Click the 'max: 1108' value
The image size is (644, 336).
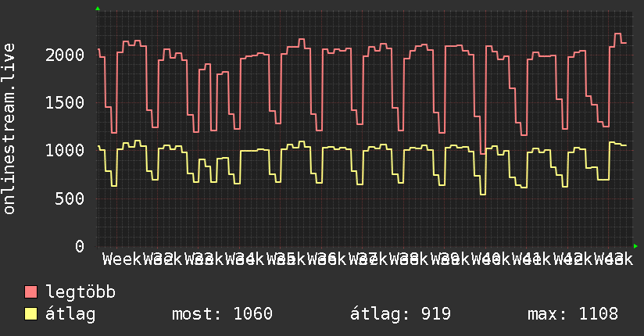[x=573, y=314]
